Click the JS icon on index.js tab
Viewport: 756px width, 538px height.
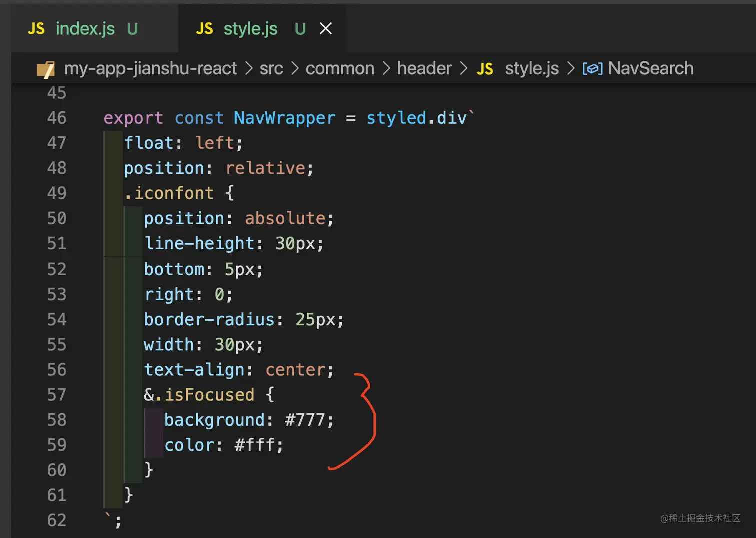(36, 29)
